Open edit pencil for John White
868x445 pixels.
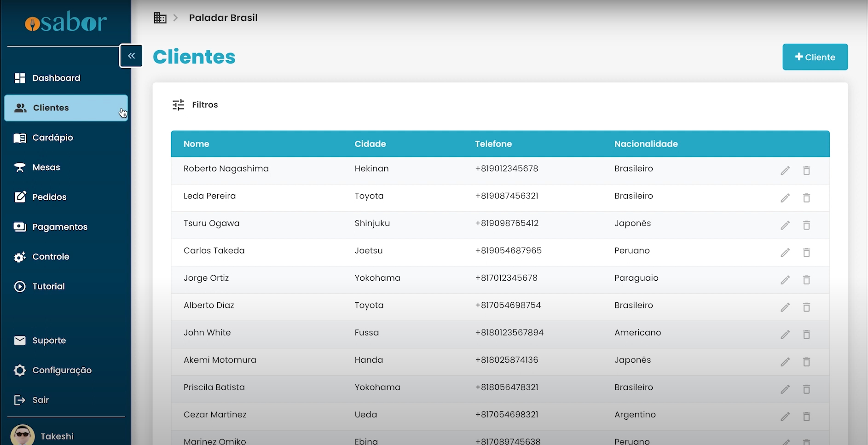[x=785, y=335]
